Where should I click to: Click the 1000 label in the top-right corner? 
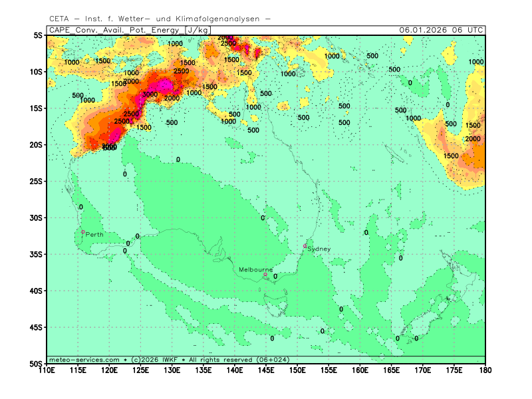pyautogui.click(x=476, y=62)
